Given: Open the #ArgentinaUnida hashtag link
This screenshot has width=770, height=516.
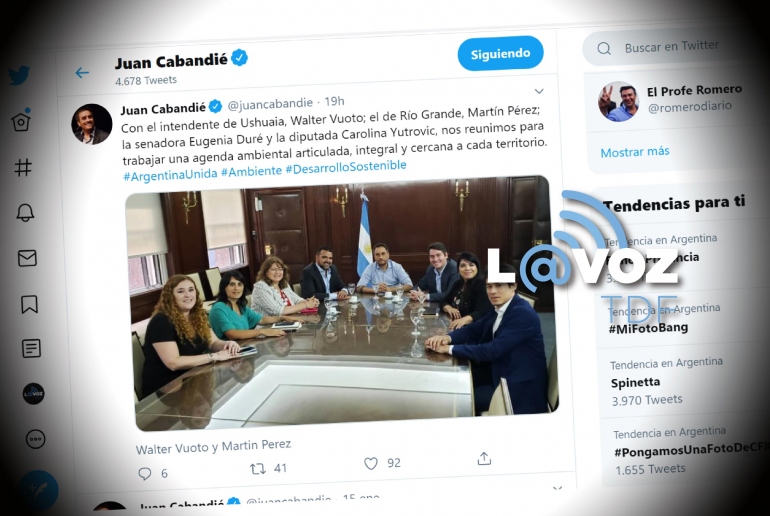Looking at the screenshot, I should tap(170, 175).
